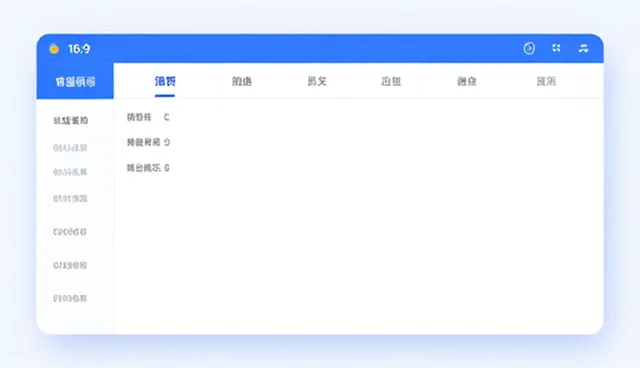Click the 16:9 label in the title bar
The height and width of the screenshot is (368, 640).
point(79,49)
